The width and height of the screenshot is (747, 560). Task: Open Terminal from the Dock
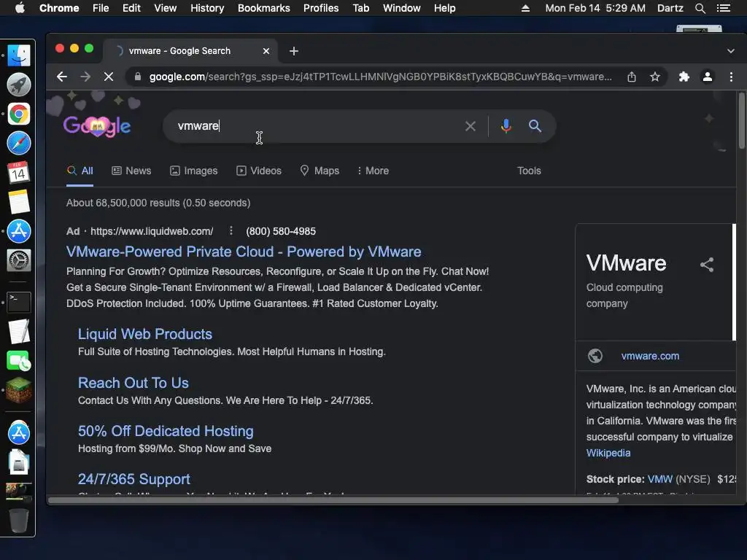point(18,302)
